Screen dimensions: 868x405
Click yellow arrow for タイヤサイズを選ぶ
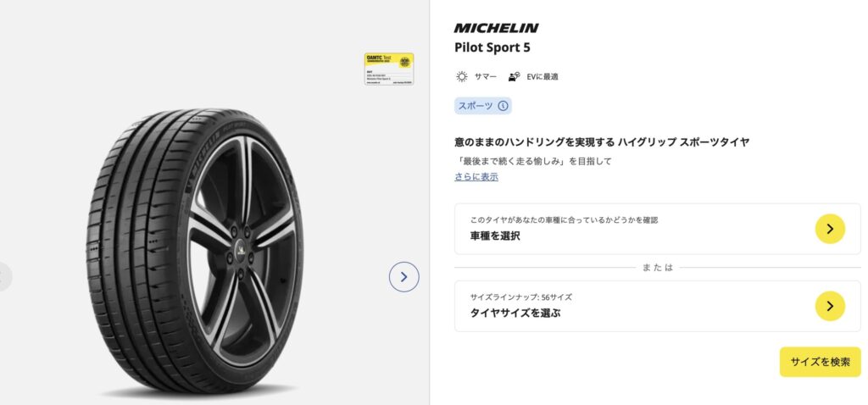(830, 306)
